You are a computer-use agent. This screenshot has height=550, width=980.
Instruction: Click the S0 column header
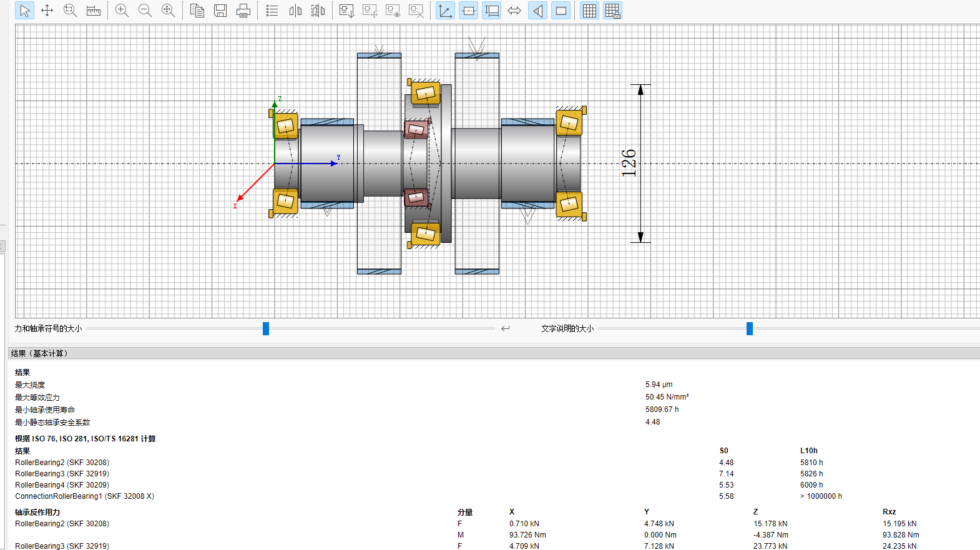pos(724,451)
